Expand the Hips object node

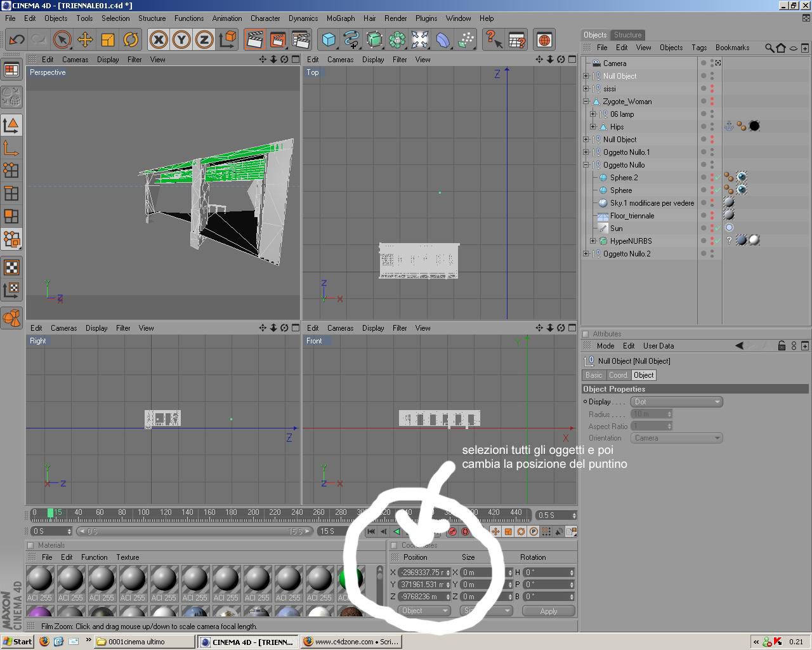593,127
